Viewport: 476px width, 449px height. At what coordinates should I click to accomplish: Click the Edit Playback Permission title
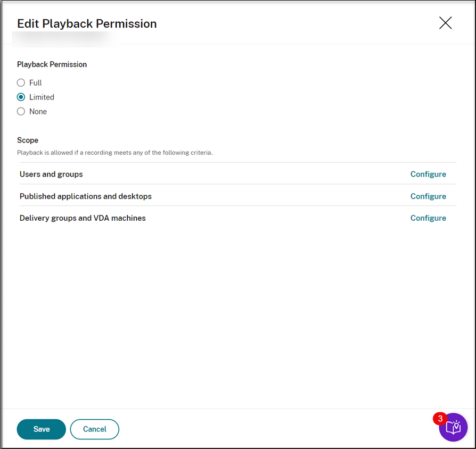(87, 24)
